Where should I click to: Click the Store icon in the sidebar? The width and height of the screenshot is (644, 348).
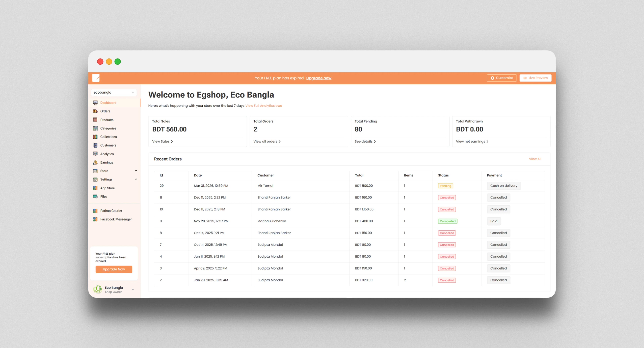[x=95, y=171]
